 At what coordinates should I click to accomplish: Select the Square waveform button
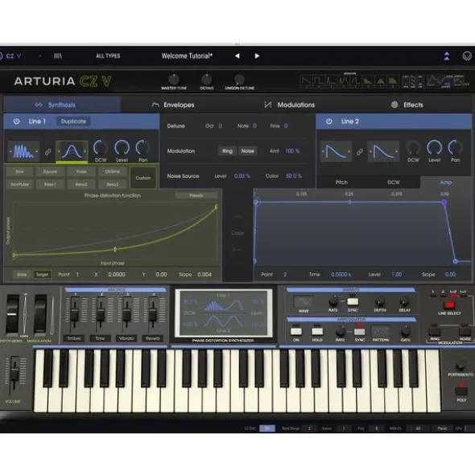coord(50,172)
